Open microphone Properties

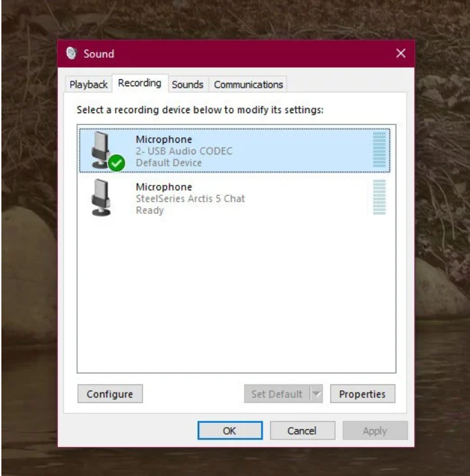point(362,394)
